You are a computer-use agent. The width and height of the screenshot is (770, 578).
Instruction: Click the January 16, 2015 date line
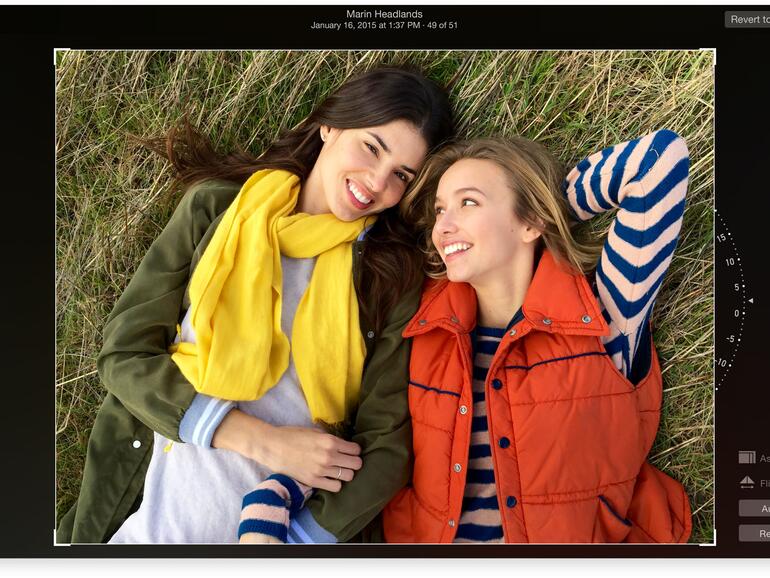pos(384,25)
